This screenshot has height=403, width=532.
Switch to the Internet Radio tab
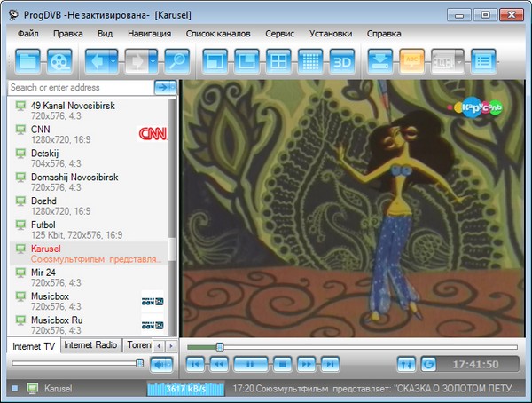coord(90,344)
